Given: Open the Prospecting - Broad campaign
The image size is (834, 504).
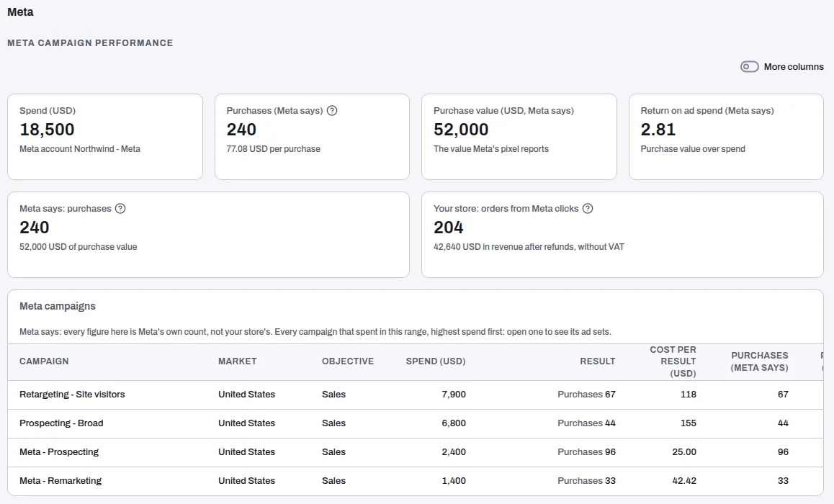Looking at the screenshot, I should pos(61,423).
